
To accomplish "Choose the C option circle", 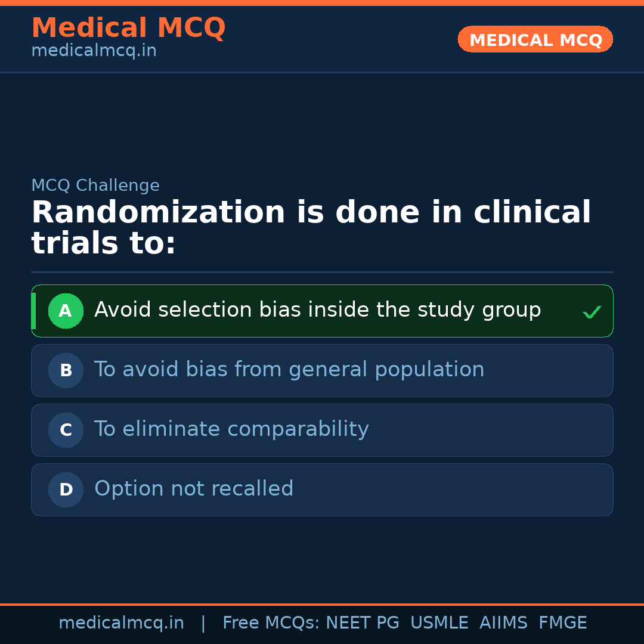I will (66, 430).
